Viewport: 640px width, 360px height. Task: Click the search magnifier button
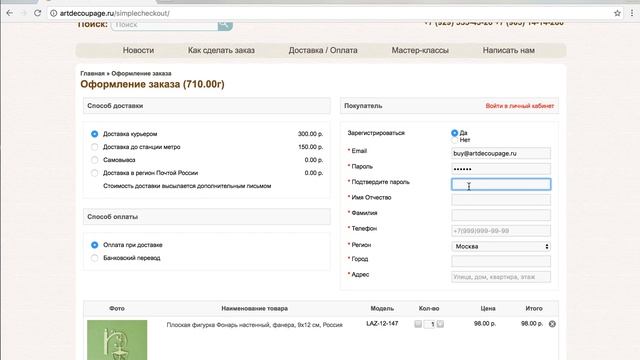[225, 25]
